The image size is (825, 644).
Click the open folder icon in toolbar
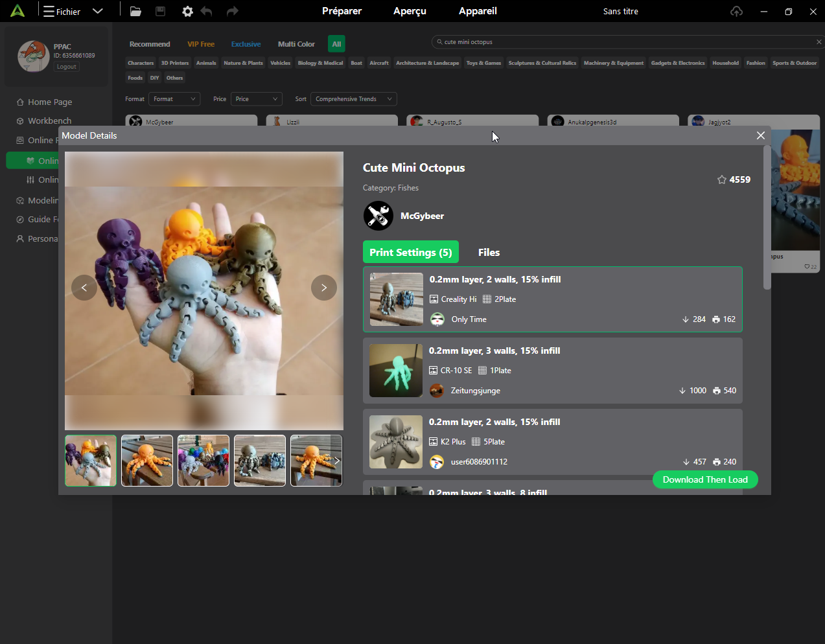[135, 11]
